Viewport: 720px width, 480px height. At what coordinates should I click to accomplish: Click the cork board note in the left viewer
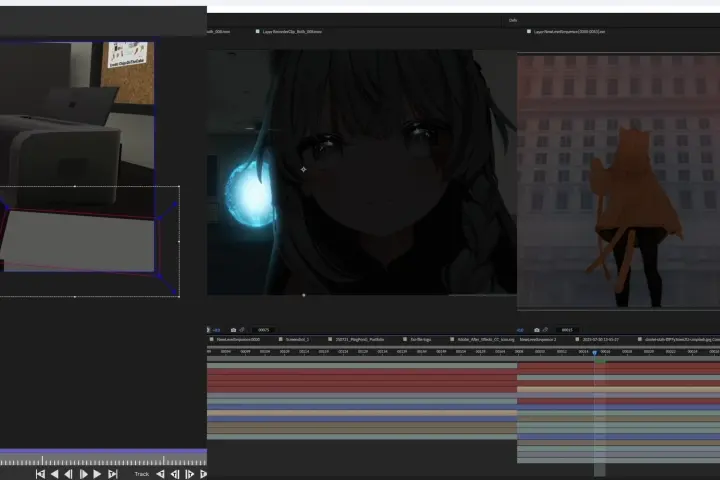coord(128,55)
